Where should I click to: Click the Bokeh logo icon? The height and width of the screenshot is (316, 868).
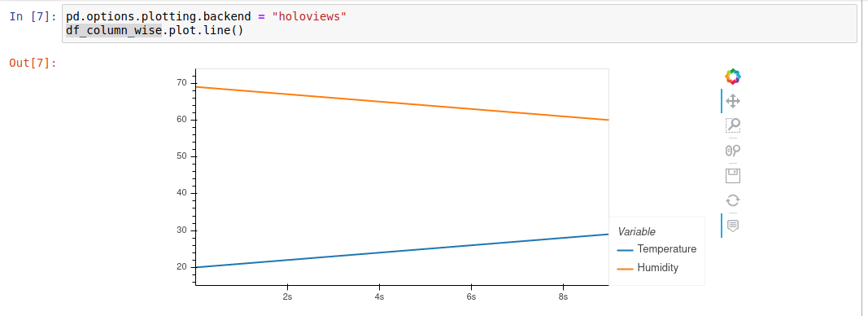(732, 77)
